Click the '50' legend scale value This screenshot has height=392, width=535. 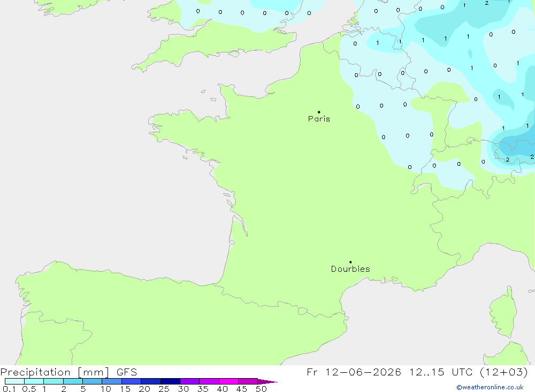262,389
